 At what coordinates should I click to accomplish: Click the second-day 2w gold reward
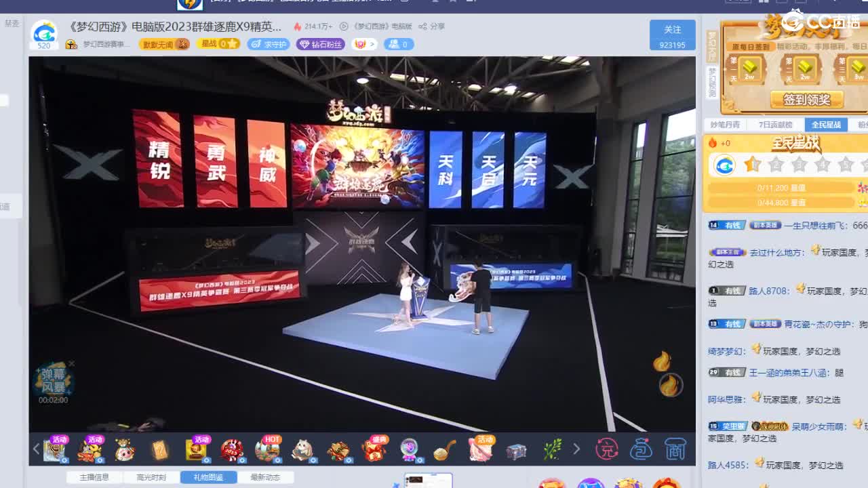pos(805,68)
